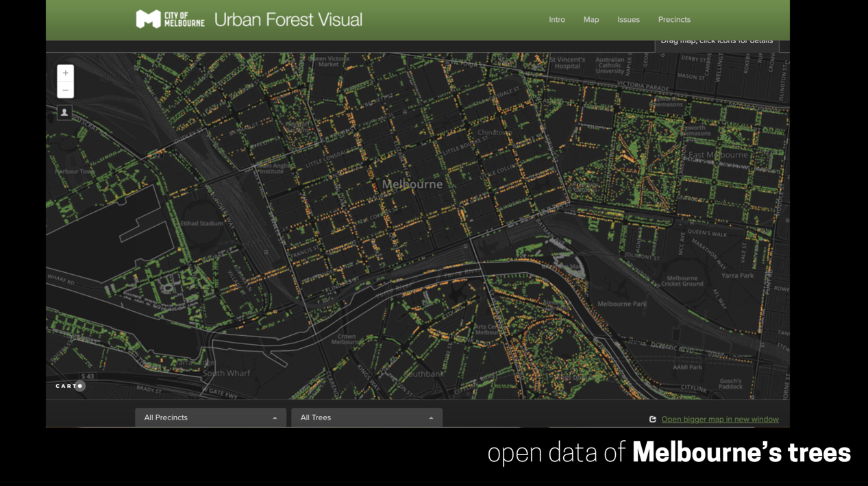The width and height of the screenshot is (868, 486).
Task: Click the Crown Melbourne label
Action: (x=347, y=339)
